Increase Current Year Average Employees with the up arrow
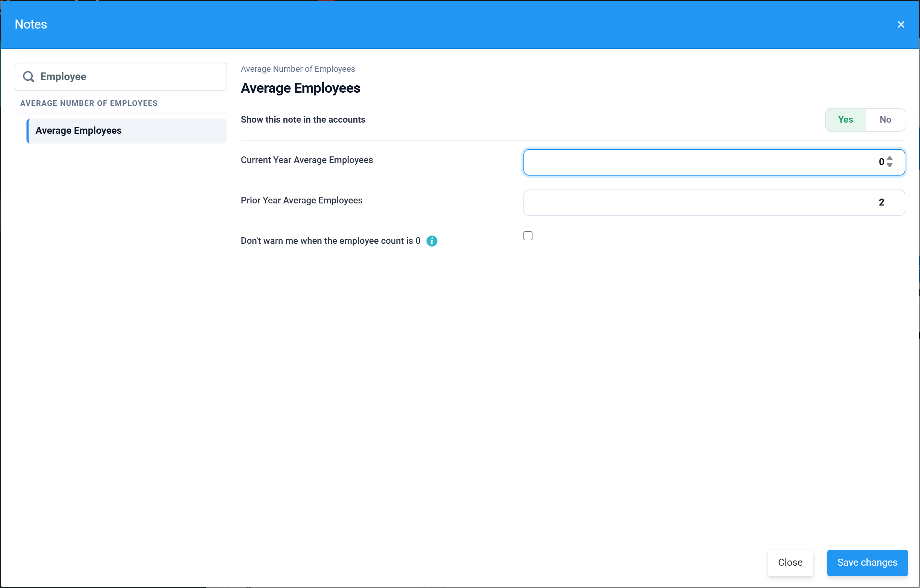 coord(890,158)
